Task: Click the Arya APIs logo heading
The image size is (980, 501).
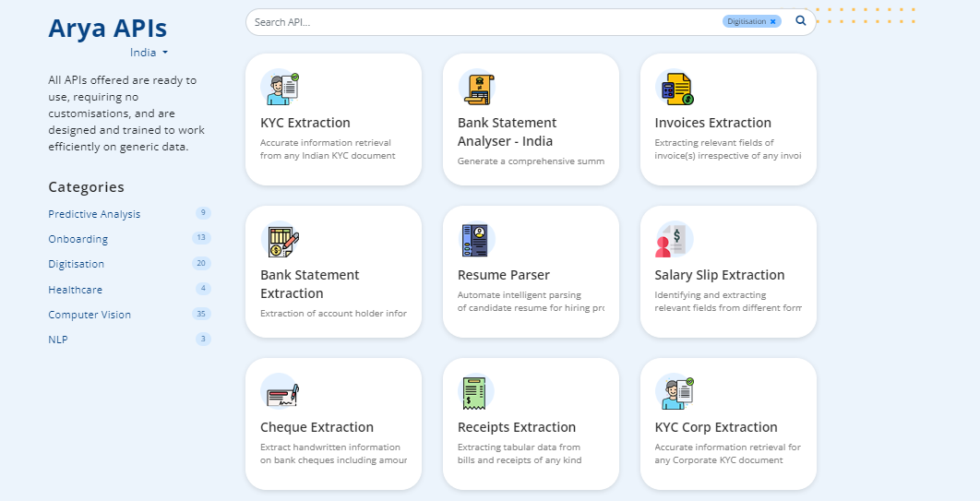Action: click(x=107, y=28)
